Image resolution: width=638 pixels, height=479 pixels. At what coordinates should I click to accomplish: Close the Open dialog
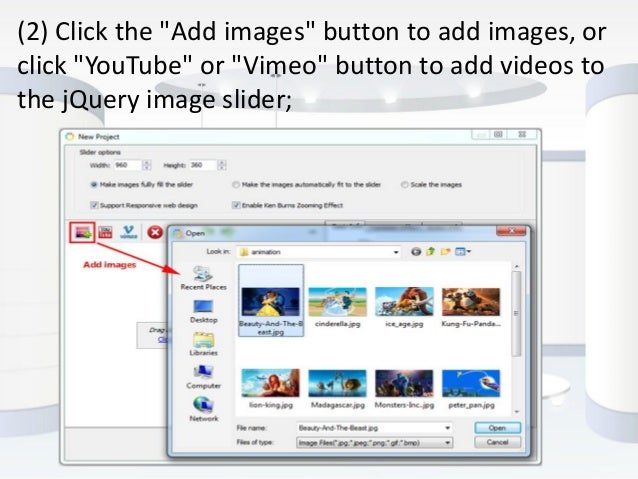pos(511,231)
